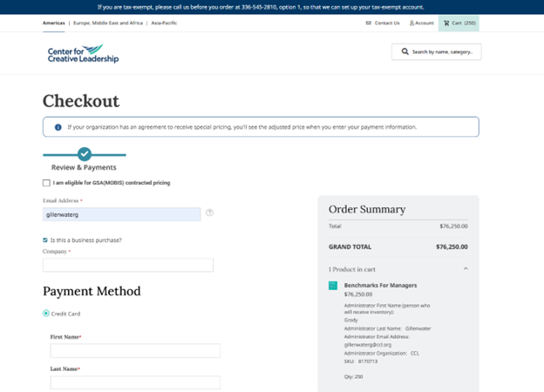The width and height of the screenshot is (544, 392).
Task: Uncheck 'Is this a business purchase?'
Action: pyautogui.click(x=45, y=240)
